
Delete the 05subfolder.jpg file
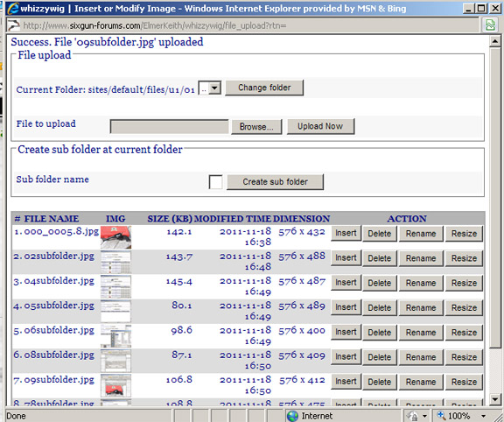[379, 308]
